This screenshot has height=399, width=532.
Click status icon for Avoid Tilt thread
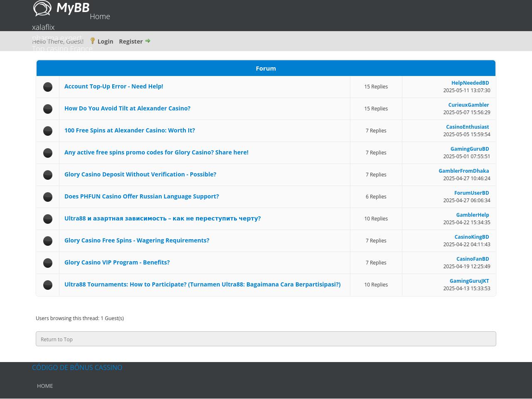coord(48,109)
